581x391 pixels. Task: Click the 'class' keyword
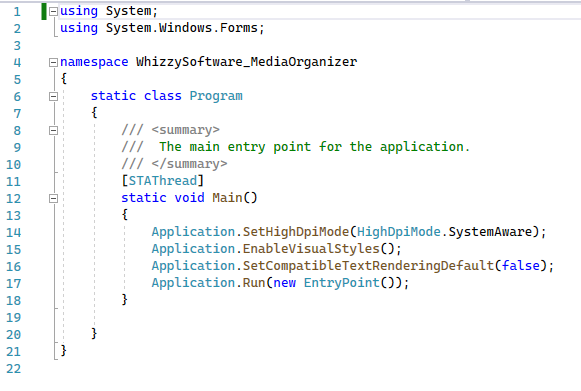coord(163,96)
